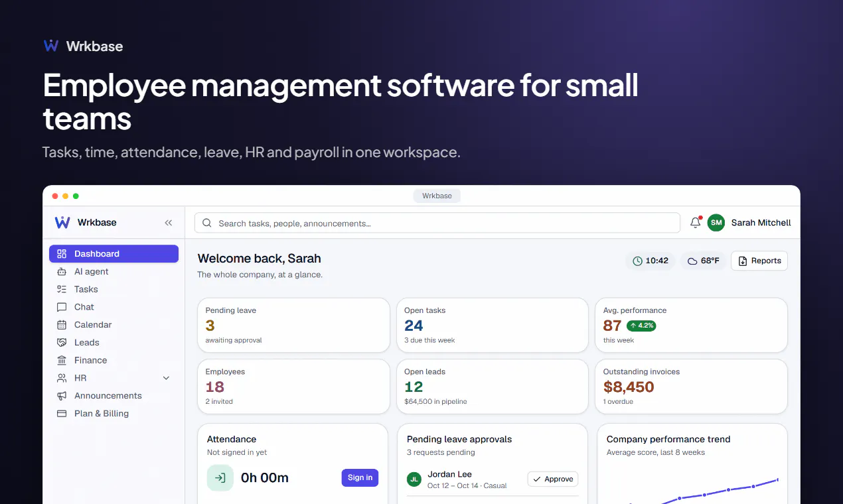Viewport: 843px width, 504px height.
Task: Go to AI agent in the sidebar
Action: coord(114,272)
